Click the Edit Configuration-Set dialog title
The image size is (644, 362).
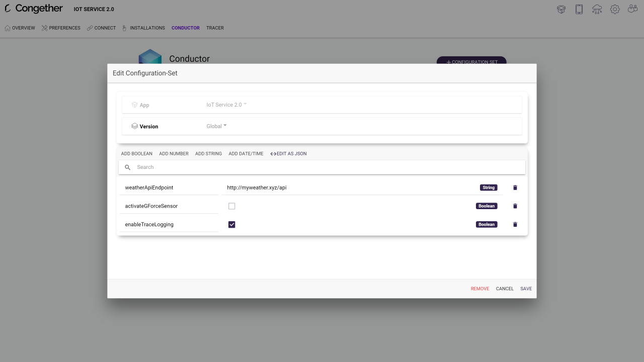pyautogui.click(x=145, y=73)
